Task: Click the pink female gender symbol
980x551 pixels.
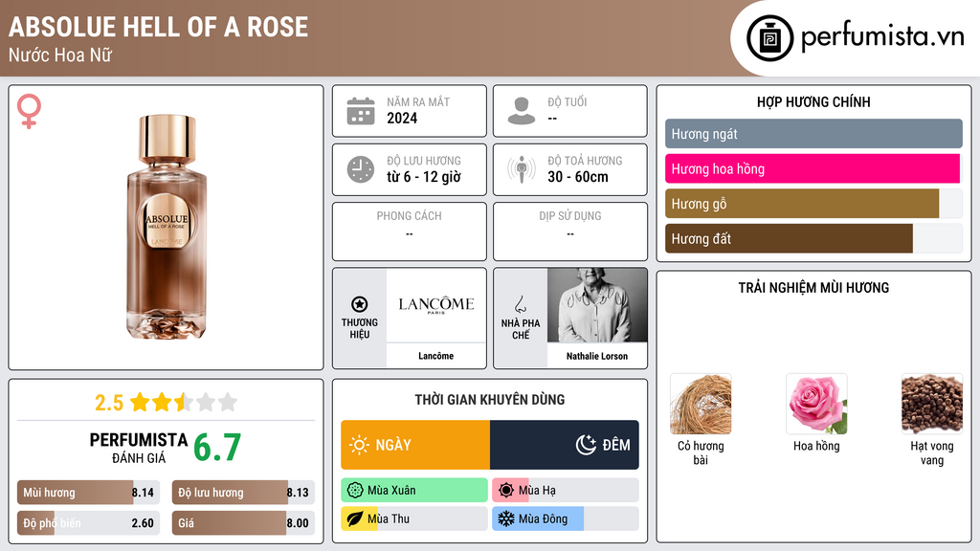Action: (x=29, y=111)
